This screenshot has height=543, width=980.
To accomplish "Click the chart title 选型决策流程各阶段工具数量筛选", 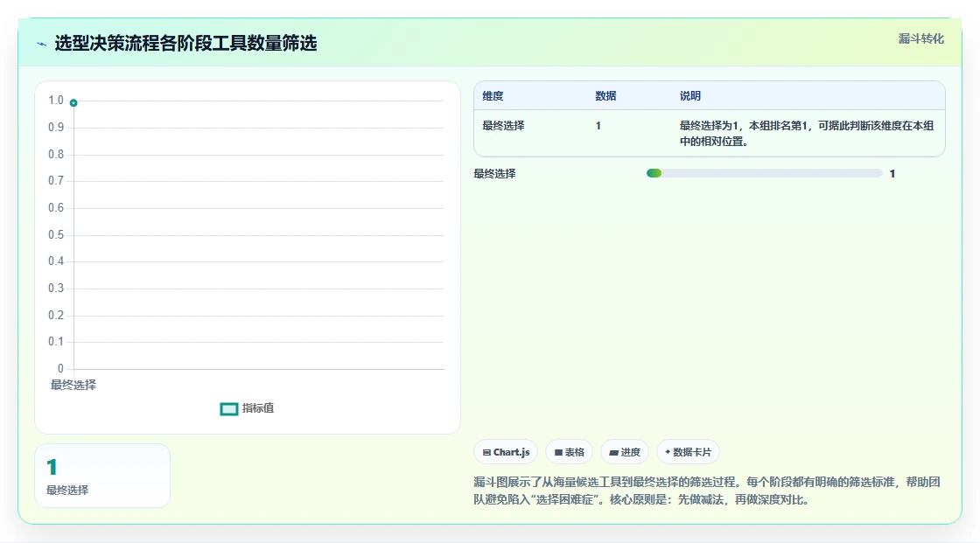I will (185, 43).
